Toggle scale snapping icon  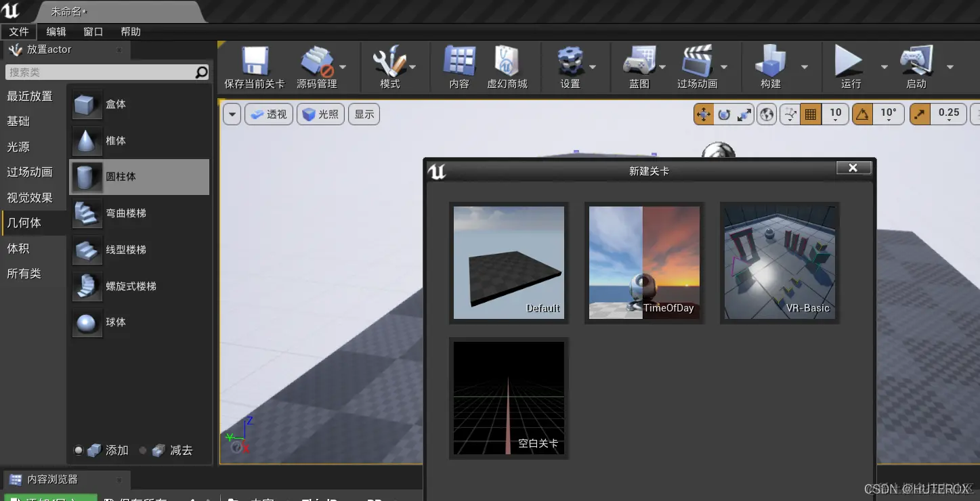tap(920, 114)
